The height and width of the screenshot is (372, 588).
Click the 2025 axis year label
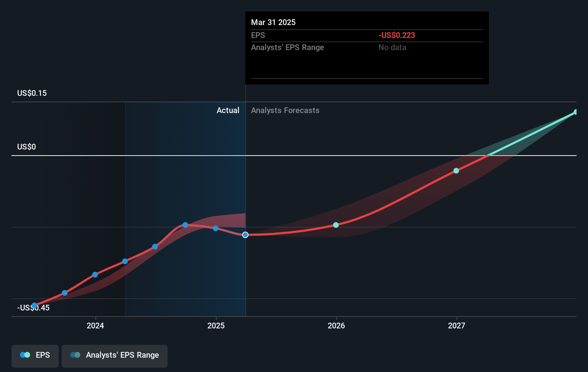215,325
